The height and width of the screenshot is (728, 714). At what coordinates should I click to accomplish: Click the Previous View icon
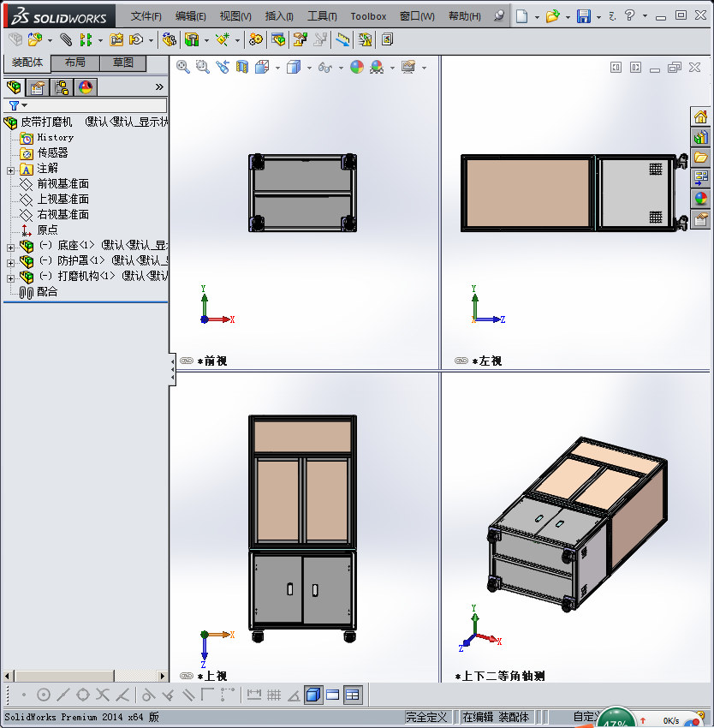click(x=223, y=67)
